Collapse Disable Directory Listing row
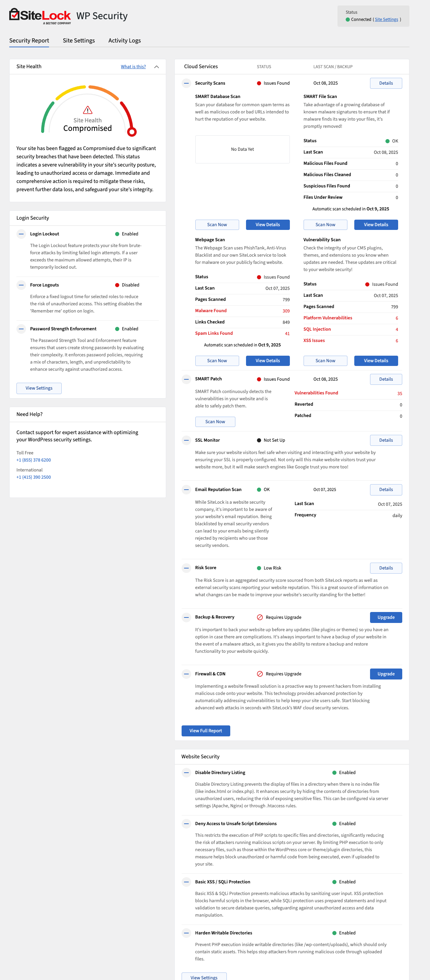430x980 pixels. coord(186,772)
